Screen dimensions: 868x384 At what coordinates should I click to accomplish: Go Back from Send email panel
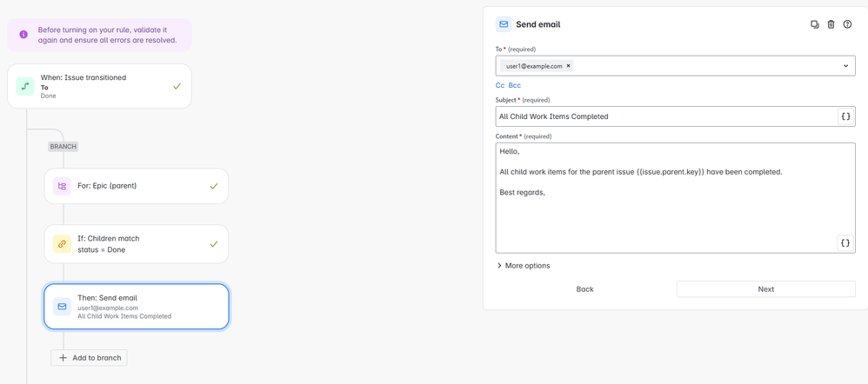(584, 289)
